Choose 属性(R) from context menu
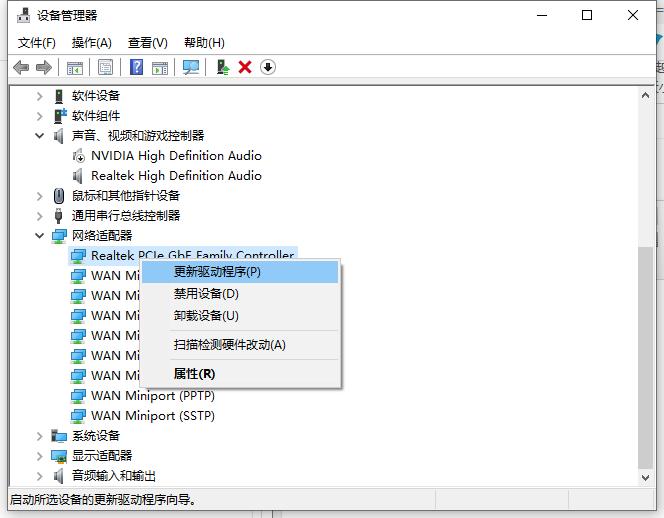 [240, 374]
